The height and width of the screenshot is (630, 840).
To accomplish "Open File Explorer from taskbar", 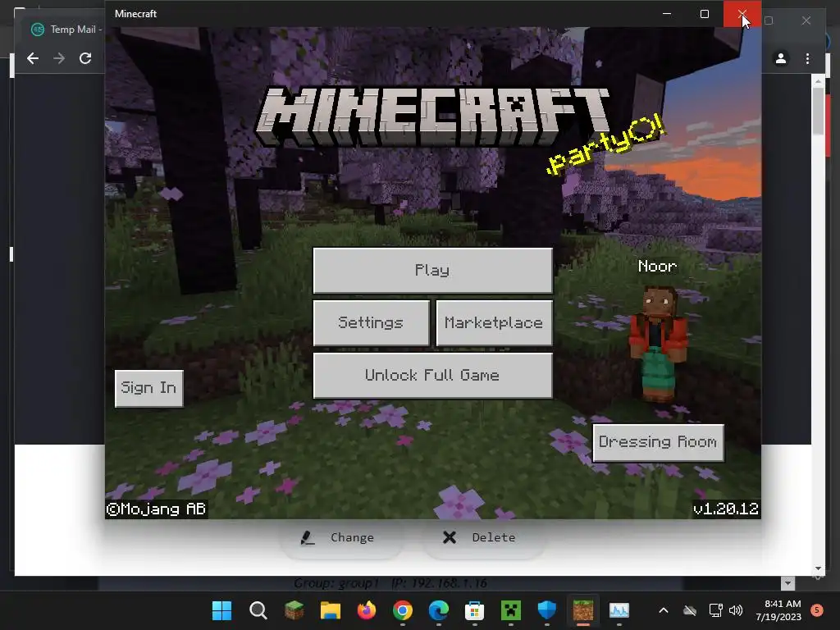I will (330, 610).
